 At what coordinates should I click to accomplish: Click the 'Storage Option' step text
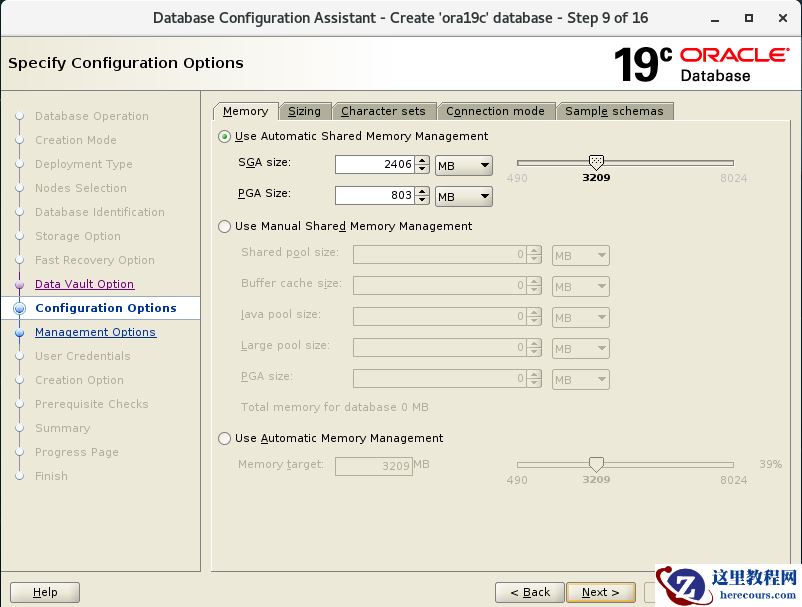point(78,236)
